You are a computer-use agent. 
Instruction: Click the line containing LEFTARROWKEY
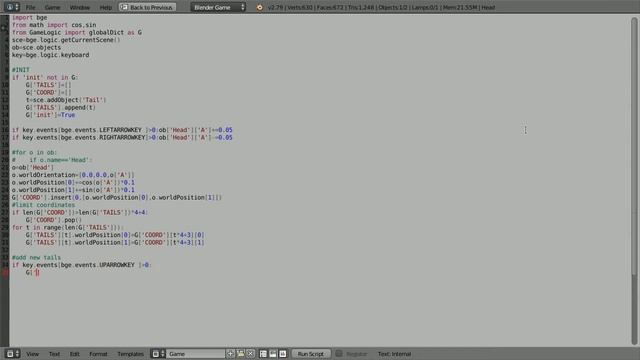pos(122,130)
